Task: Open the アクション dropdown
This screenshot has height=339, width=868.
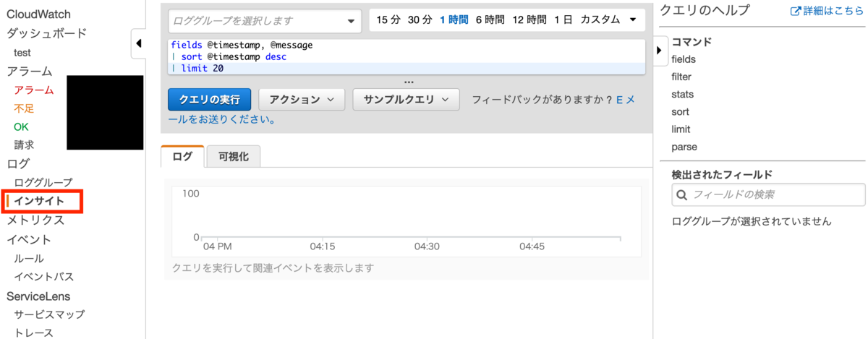Action: [302, 99]
